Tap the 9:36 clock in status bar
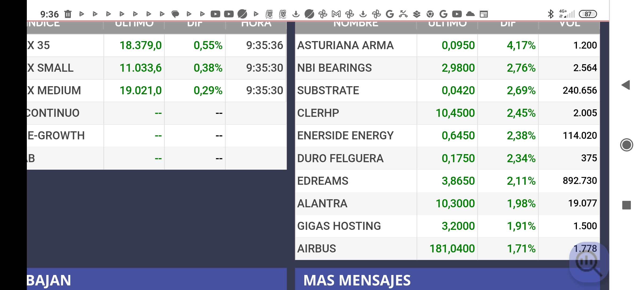644x290 pixels. 49,14
